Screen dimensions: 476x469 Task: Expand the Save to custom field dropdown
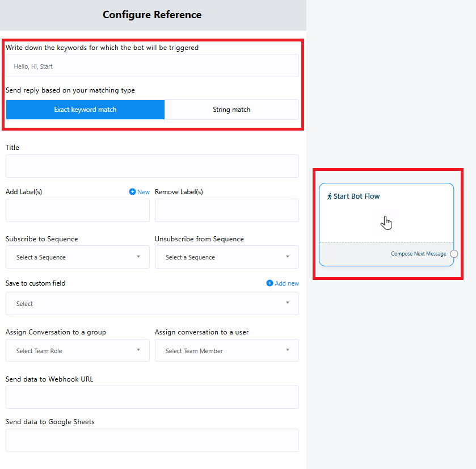(x=152, y=304)
